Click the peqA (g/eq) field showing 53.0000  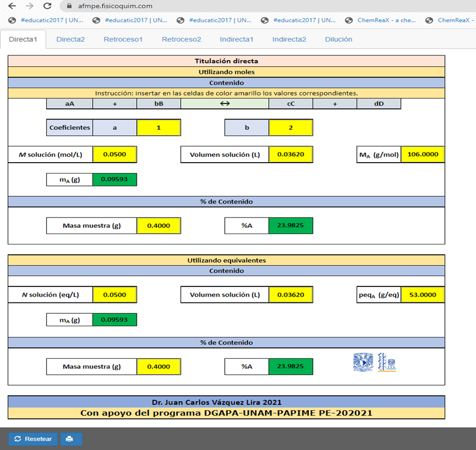click(422, 295)
